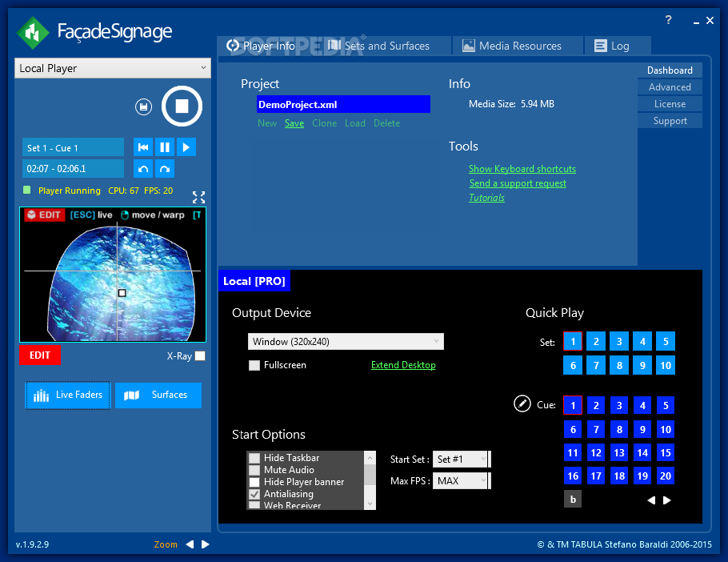Click the New project link

[267, 123]
